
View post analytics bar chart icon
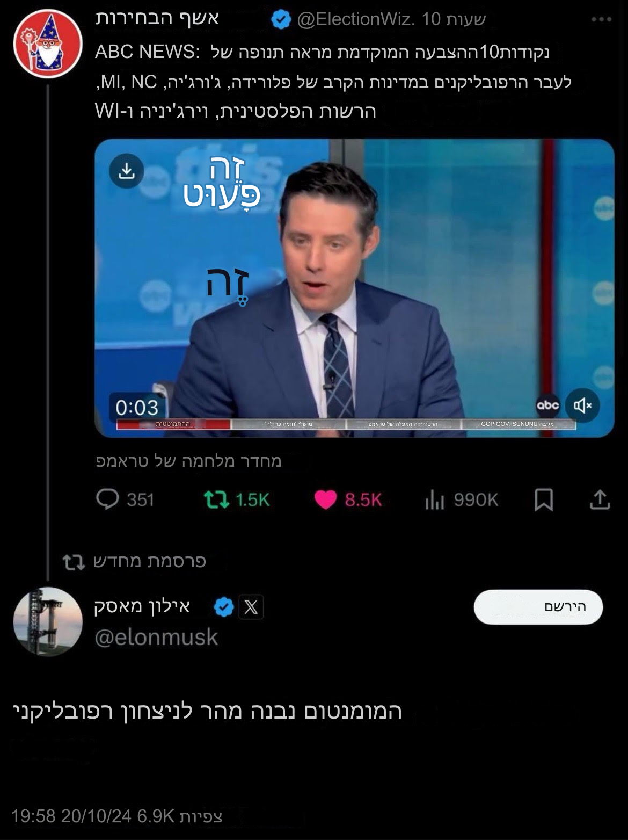click(x=435, y=500)
